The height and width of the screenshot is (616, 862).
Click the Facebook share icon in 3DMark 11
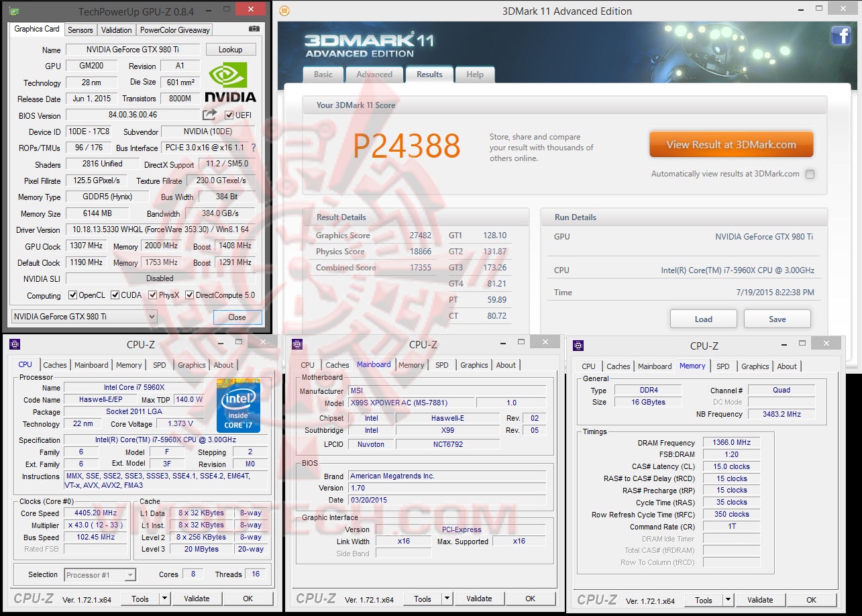pos(841,36)
